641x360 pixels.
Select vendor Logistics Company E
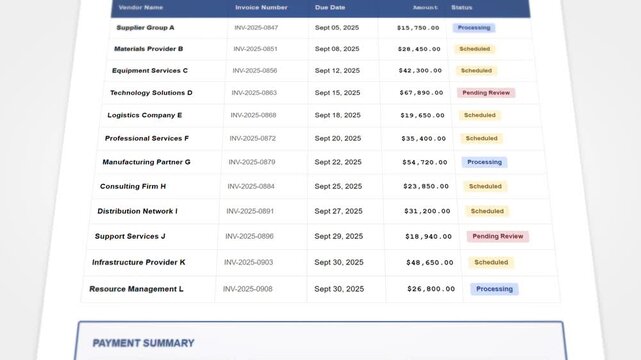click(144, 115)
